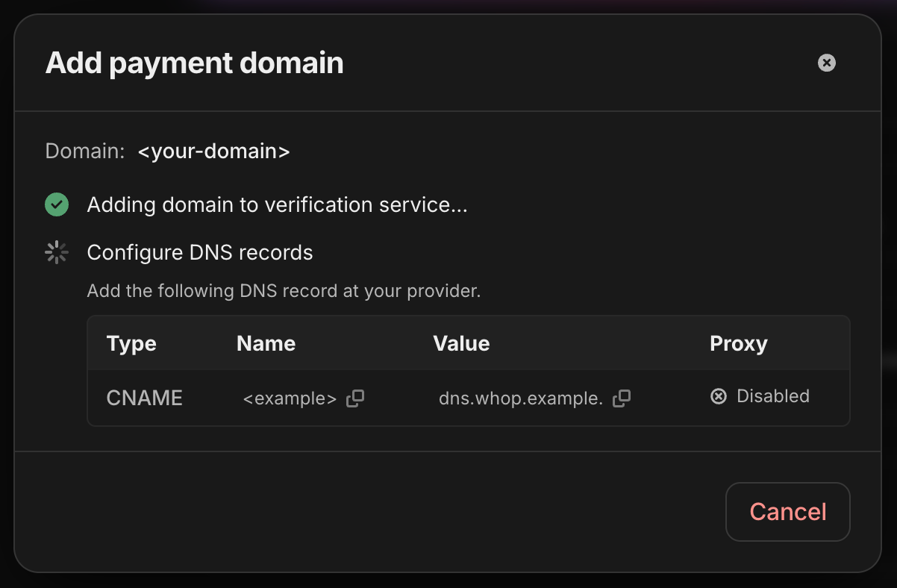The height and width of the screenshot is (588, 897).
Task: Click the Cancel button
Action: [x=787, y=512]
